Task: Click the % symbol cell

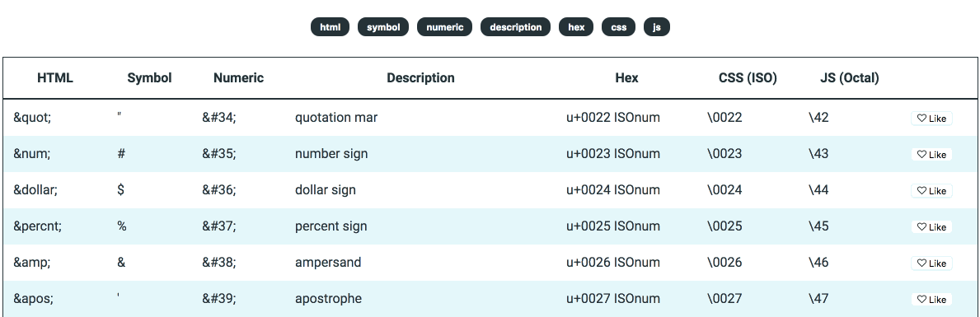Action: pos(122,226)
